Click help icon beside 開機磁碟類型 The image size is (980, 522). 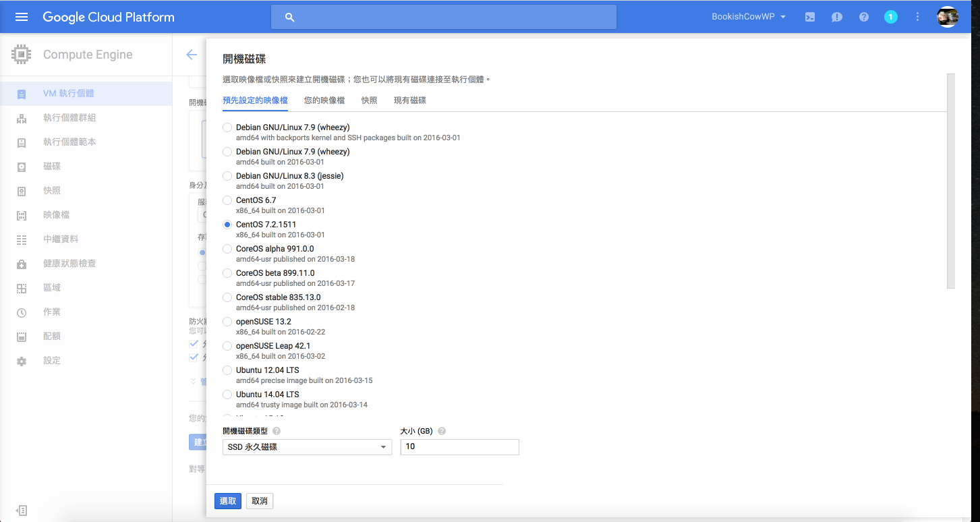pos(277,431)
